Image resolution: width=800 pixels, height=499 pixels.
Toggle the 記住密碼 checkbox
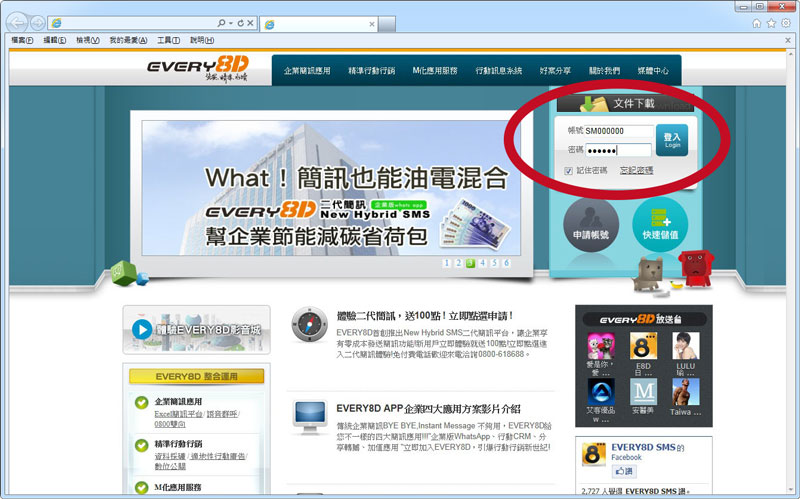point(568,171)
